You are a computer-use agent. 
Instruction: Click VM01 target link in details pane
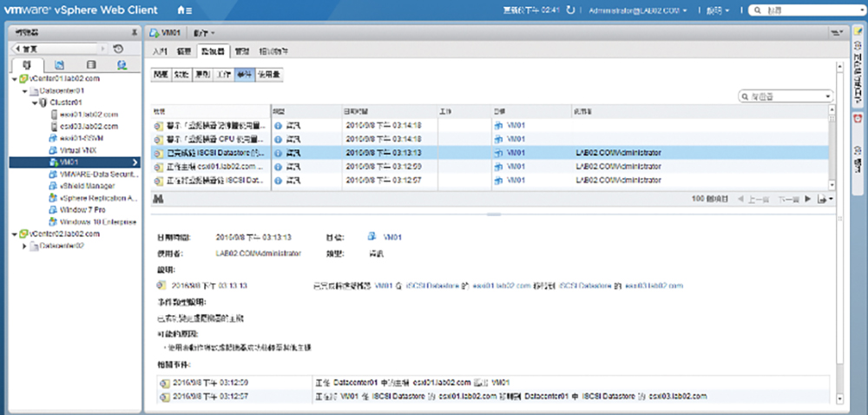[x=392, y=237]
